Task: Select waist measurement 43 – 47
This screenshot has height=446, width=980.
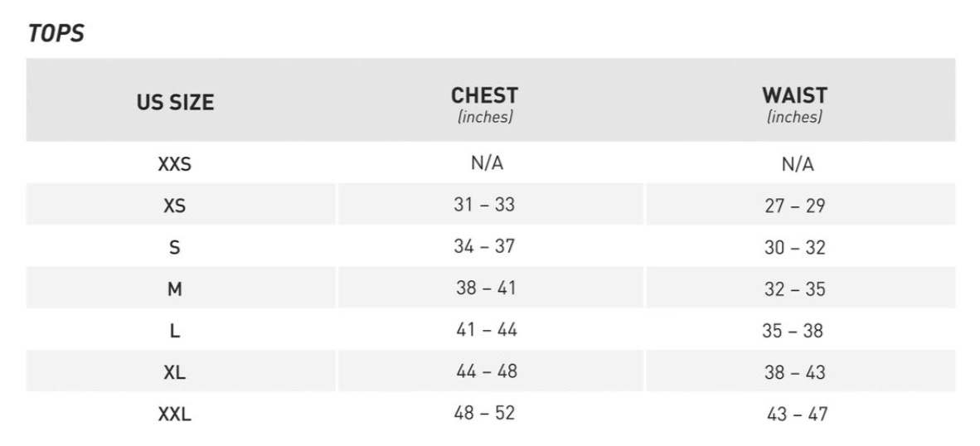Action: click(797, 414)
